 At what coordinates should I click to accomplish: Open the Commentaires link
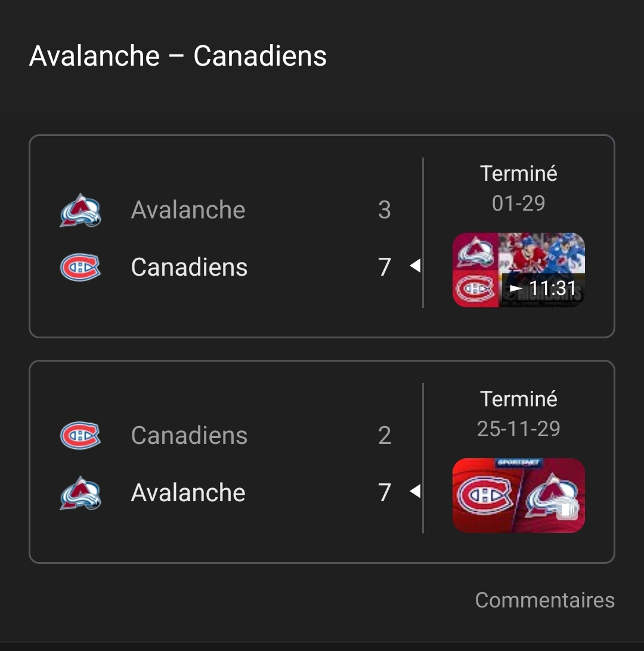click(x=544, y=600)
